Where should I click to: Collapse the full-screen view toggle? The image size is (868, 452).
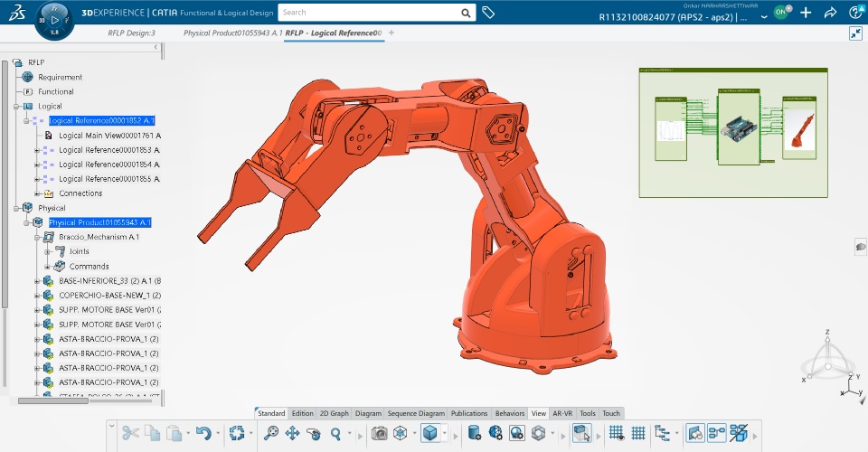click(x=855, y=33)
